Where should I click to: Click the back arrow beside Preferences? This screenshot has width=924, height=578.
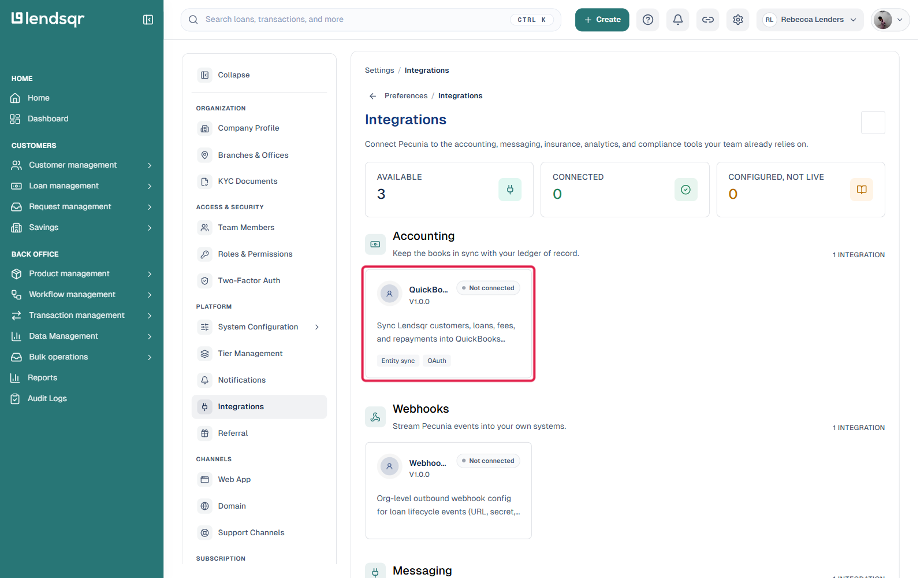pyautogui.click(x=373, y=96)
